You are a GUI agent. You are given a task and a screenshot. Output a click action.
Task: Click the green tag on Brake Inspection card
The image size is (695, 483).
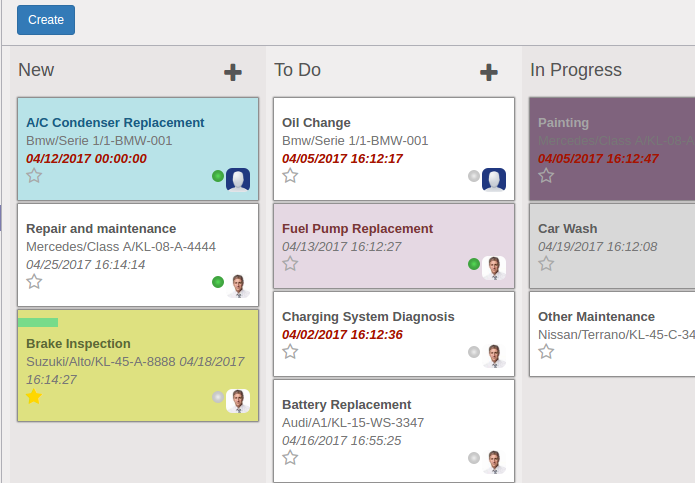click(x=38, y=322)
